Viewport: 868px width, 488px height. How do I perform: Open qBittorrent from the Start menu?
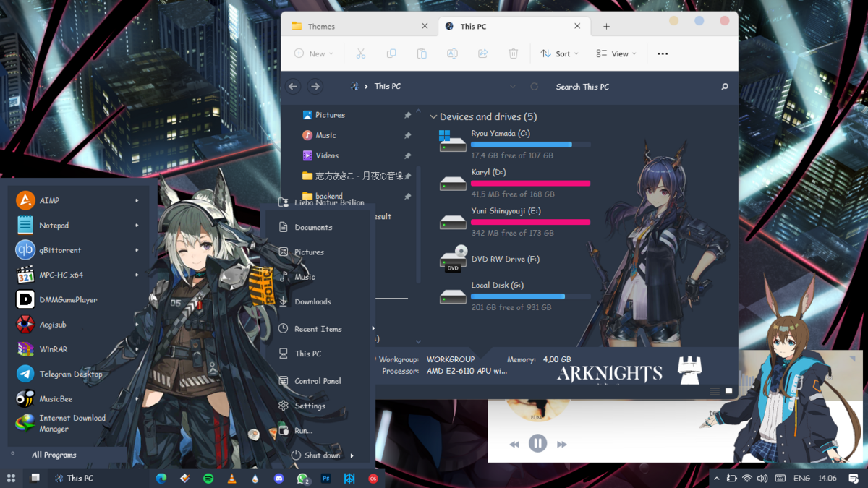coord(59,250)
